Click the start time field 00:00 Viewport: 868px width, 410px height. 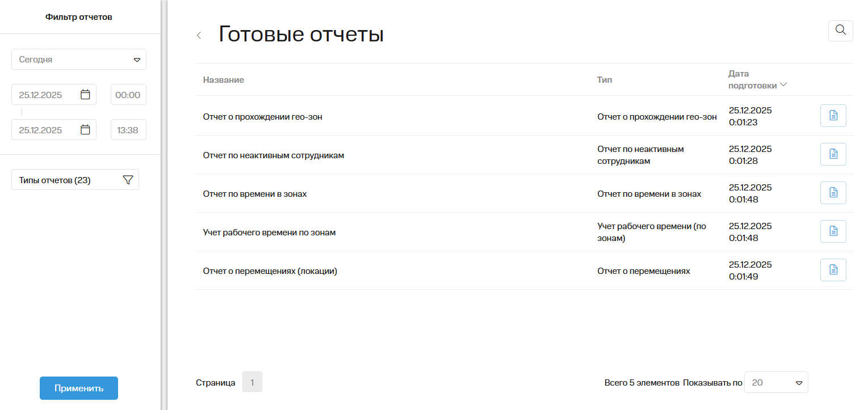(128, 95)
